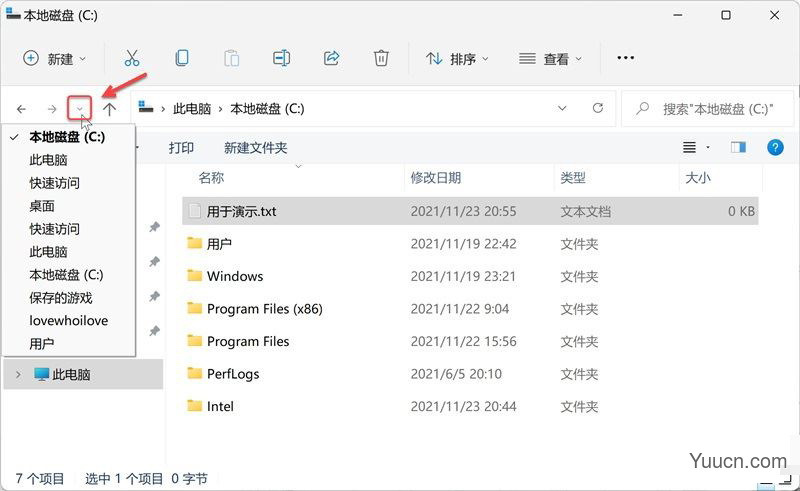Open the three-dots more options menu
The image size is (800, 491).
626,58
